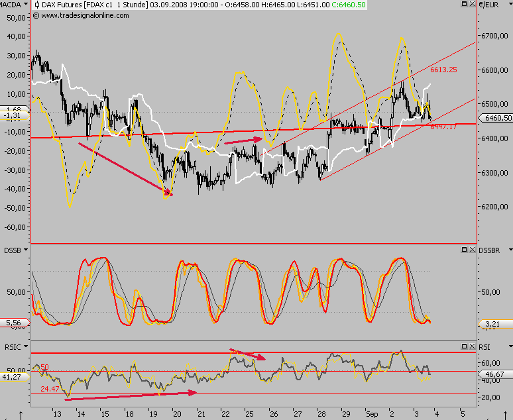Viewport: 513px width, 420px height.
Task: Click the www.tradesignalonline.com copyright text
Action: [81, 15]
